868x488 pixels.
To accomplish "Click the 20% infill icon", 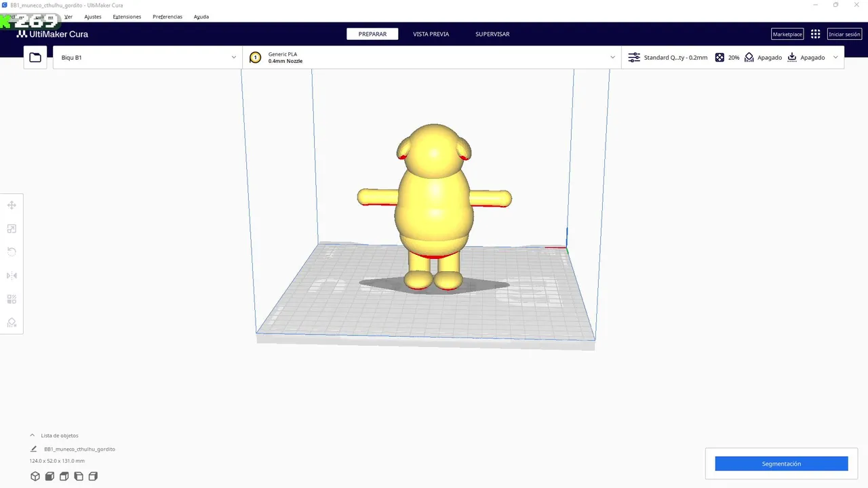I will pyautogui.click(x=719, y=58).
